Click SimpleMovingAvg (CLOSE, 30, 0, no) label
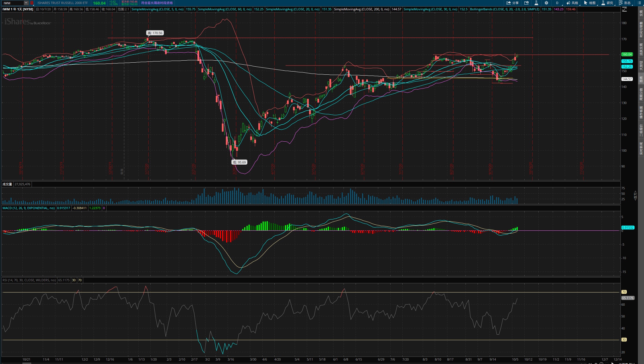 430,9
